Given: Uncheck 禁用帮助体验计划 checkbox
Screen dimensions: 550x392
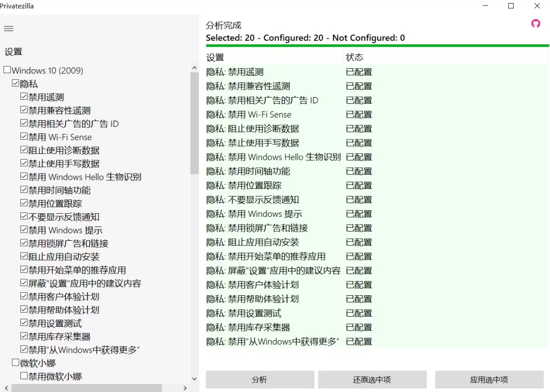Looking at the screenshot, I should pos(24,310).
